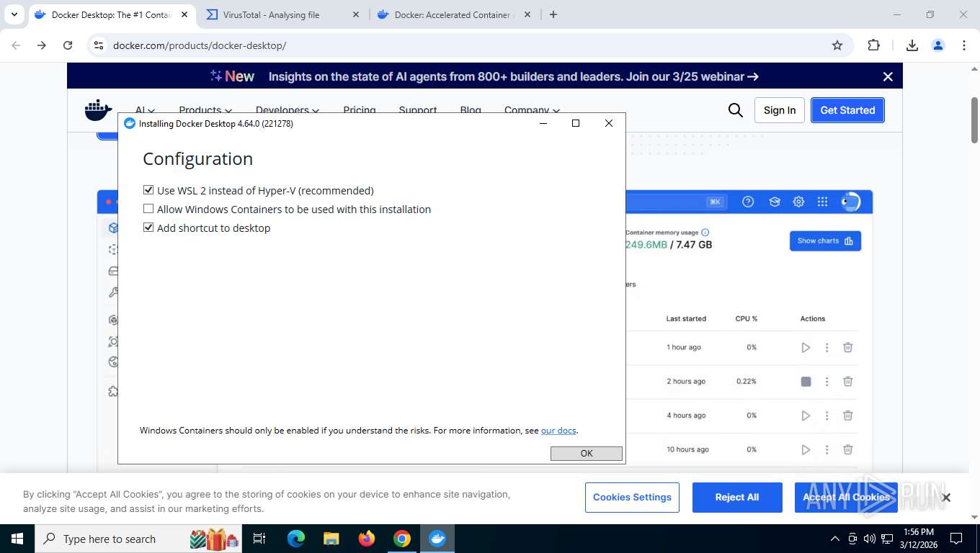Open Windows Start menu

[17, 539]
